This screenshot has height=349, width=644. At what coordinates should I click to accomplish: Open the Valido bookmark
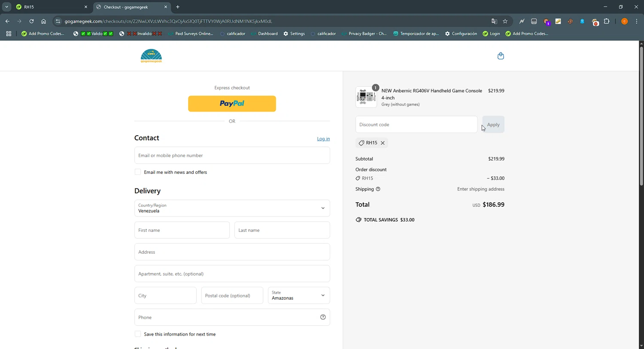coord(93,33)
